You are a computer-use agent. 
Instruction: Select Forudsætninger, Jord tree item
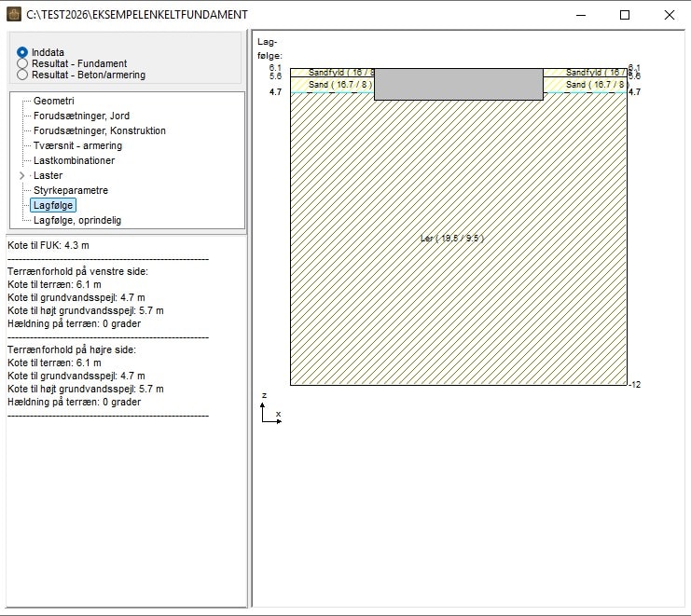81,116
